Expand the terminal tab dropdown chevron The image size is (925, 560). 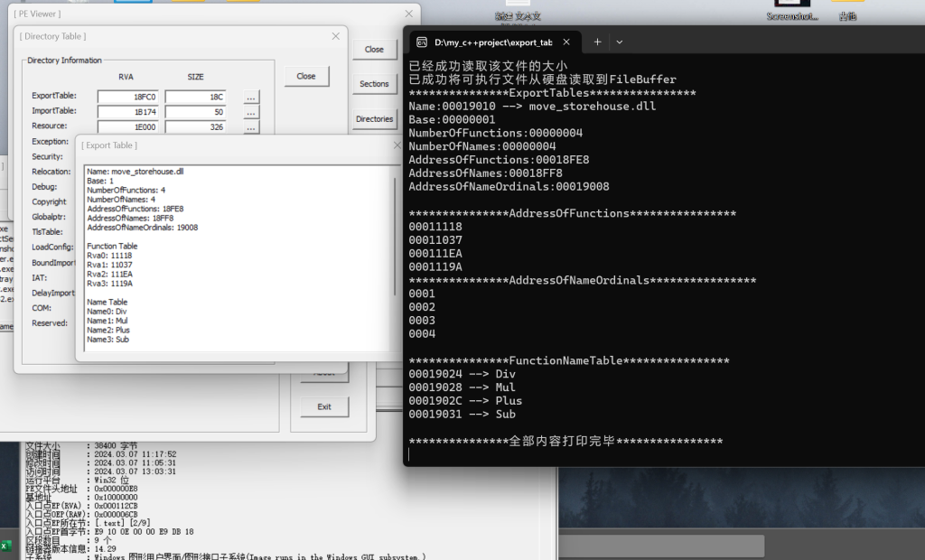click(620, 42)
